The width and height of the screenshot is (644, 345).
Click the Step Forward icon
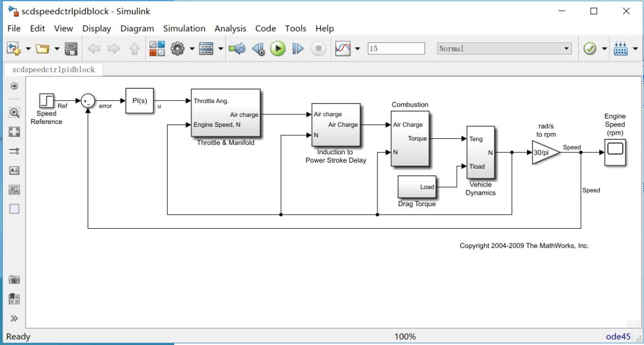[298, 49]
